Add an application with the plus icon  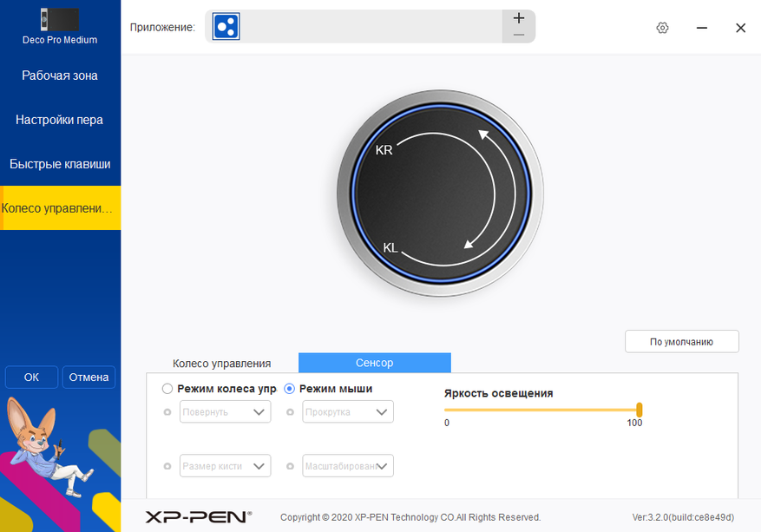coord(519,18)
